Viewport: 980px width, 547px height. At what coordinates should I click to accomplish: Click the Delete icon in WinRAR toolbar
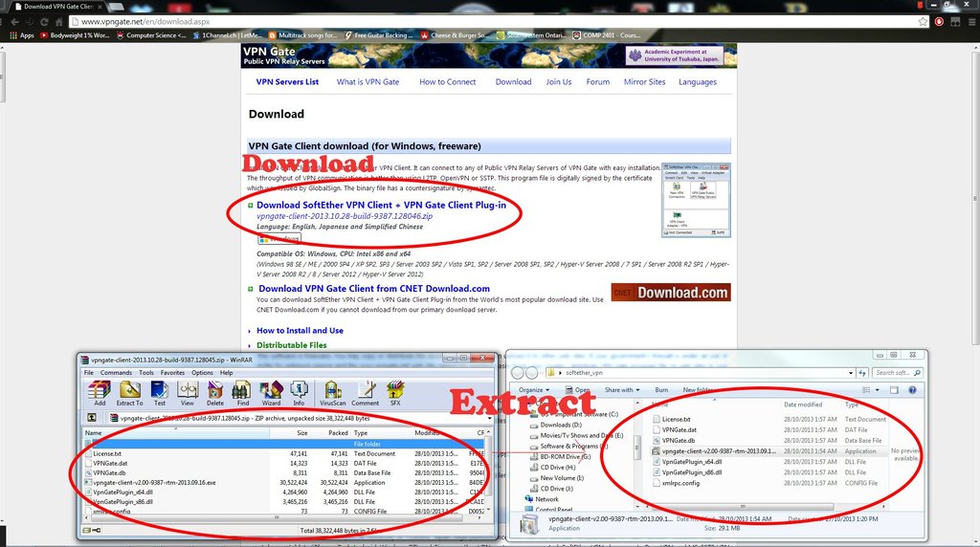[215, 393]
